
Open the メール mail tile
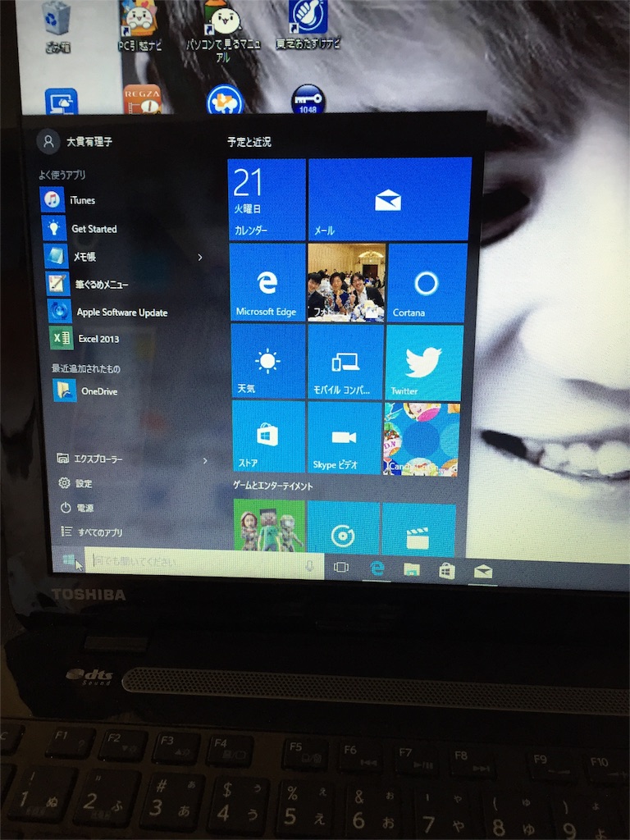click(390, 199)
